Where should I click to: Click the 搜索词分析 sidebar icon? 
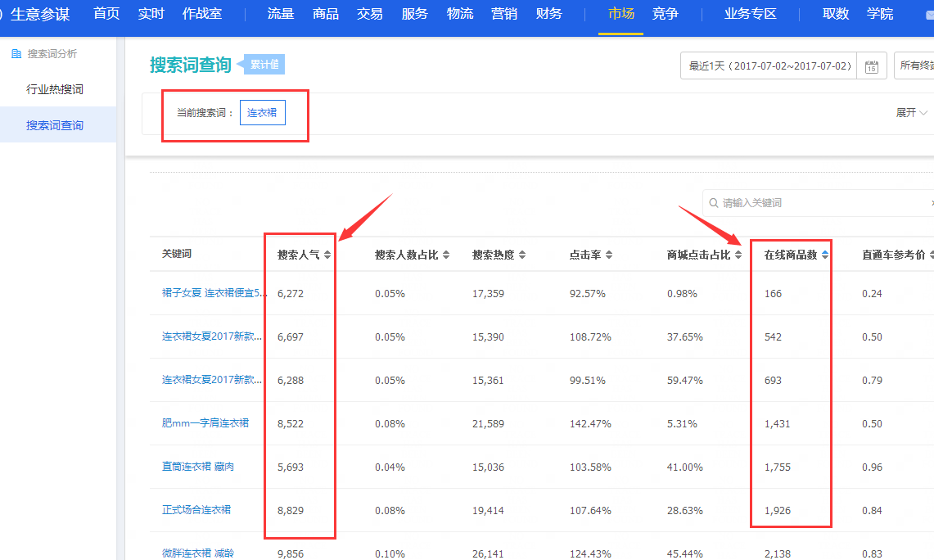16,54
